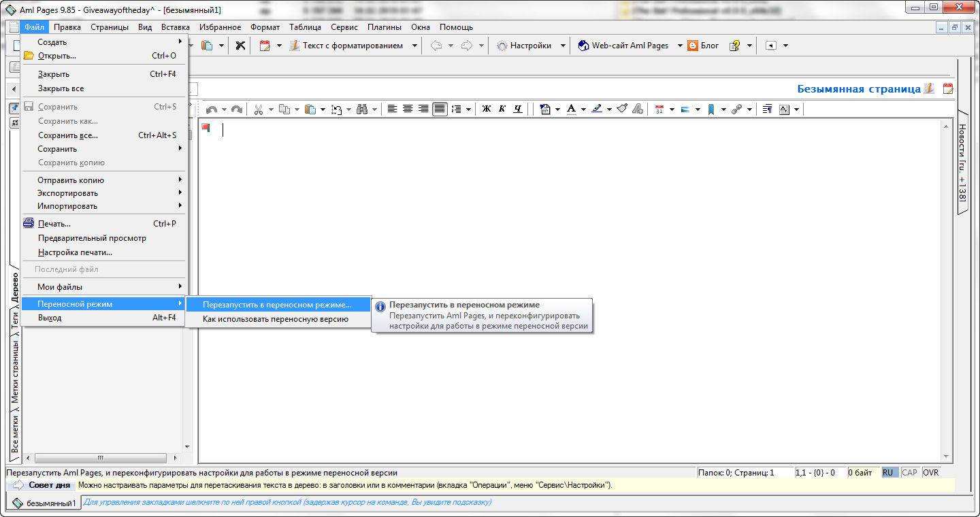Select Как использовать переносную версию
Viewport: 980px width, 517px height.
pos(278,319)
